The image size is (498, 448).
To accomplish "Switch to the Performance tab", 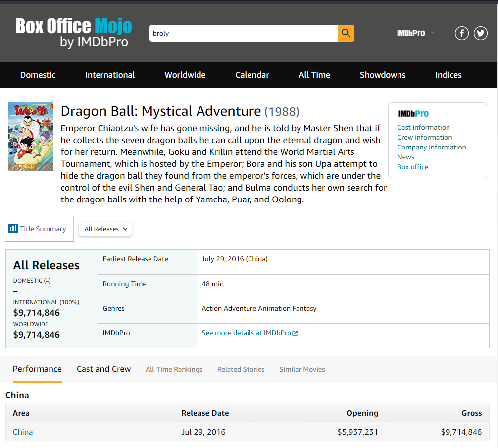I will (x=37, y=369).
